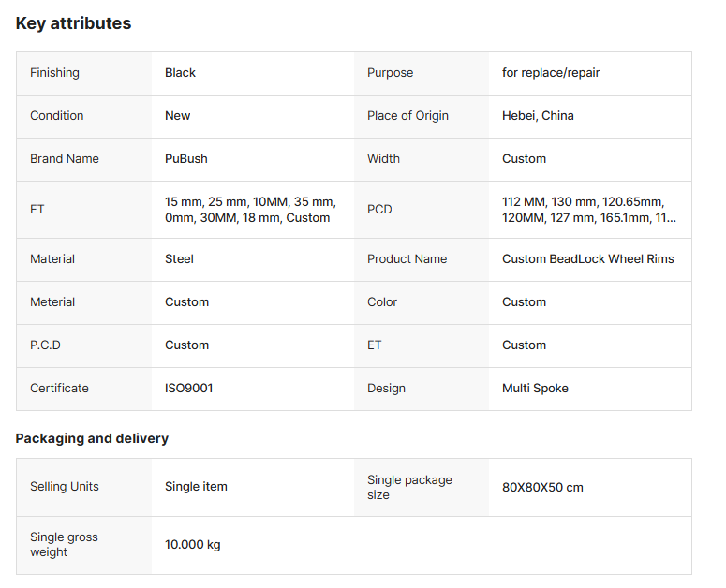
Task: Click the Black finishing value
Action: tap(180, 73)
